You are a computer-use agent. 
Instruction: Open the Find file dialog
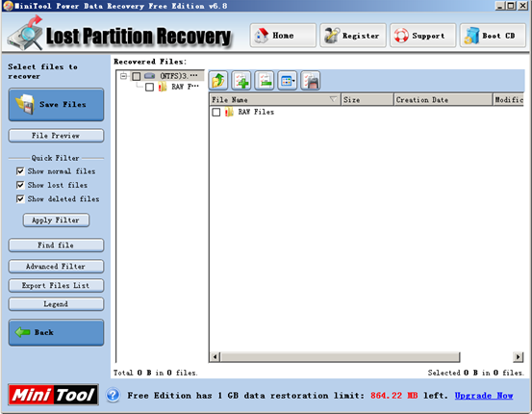click(56, 246)
